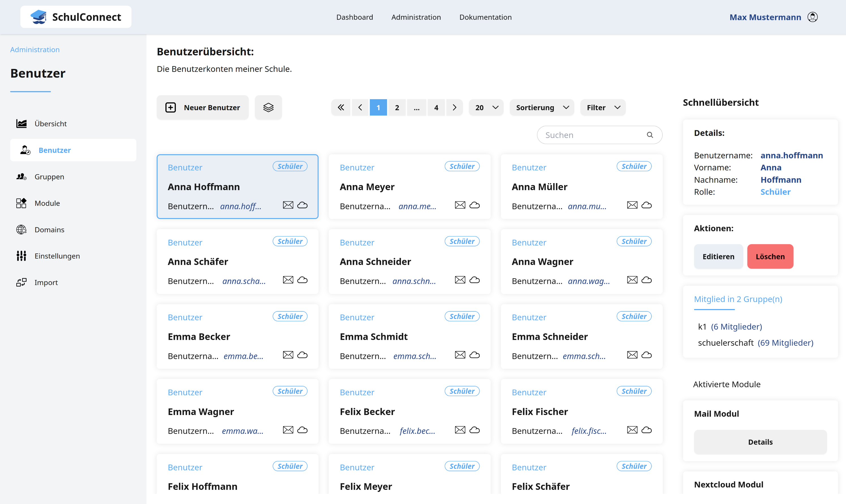Click the search magnifier icon

[649, 135]
